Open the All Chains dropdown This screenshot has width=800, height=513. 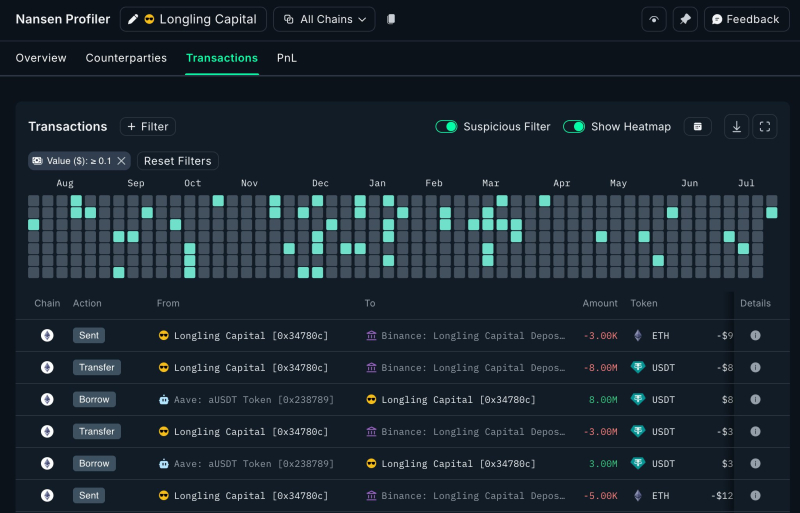(x=324, y=19)
